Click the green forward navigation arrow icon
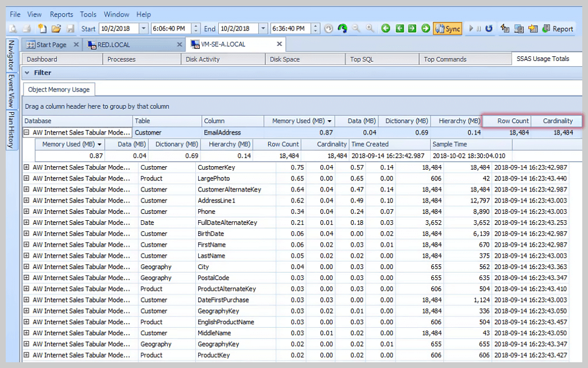The image size is (588, 368). 425,28
